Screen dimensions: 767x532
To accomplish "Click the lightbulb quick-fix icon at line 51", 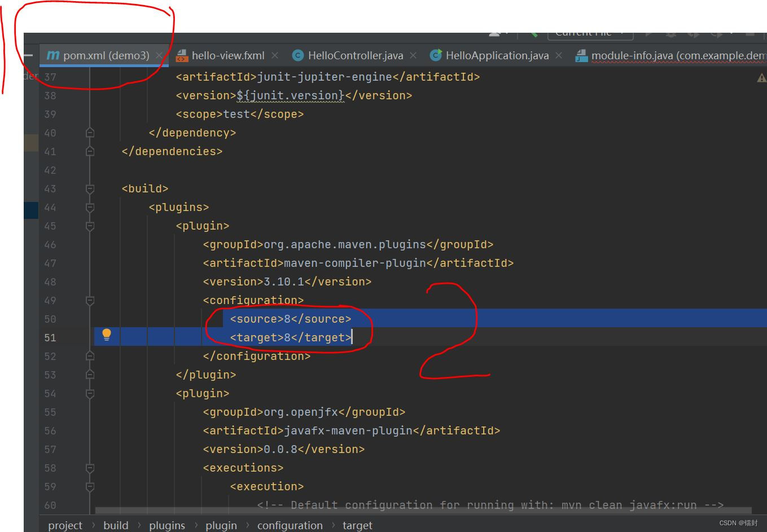I will click(x=106, y=335).
